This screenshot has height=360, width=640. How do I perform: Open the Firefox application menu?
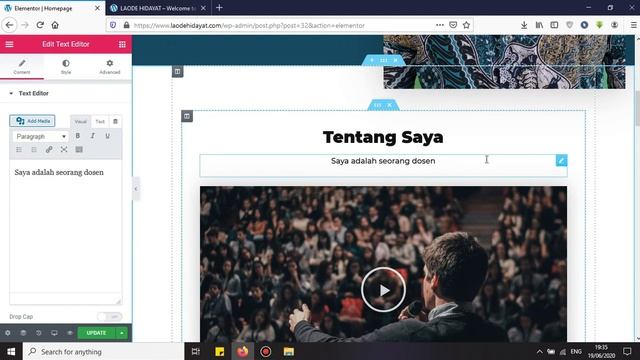tap(633, 25)
